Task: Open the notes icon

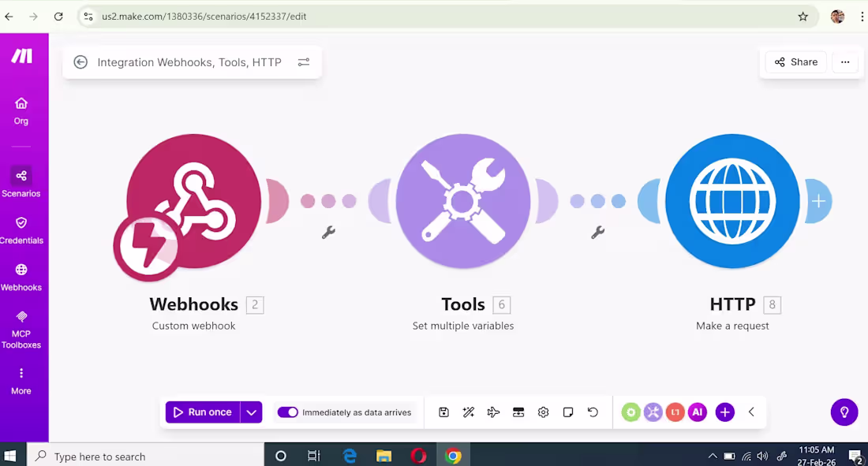Action: (x=568, y=412)
